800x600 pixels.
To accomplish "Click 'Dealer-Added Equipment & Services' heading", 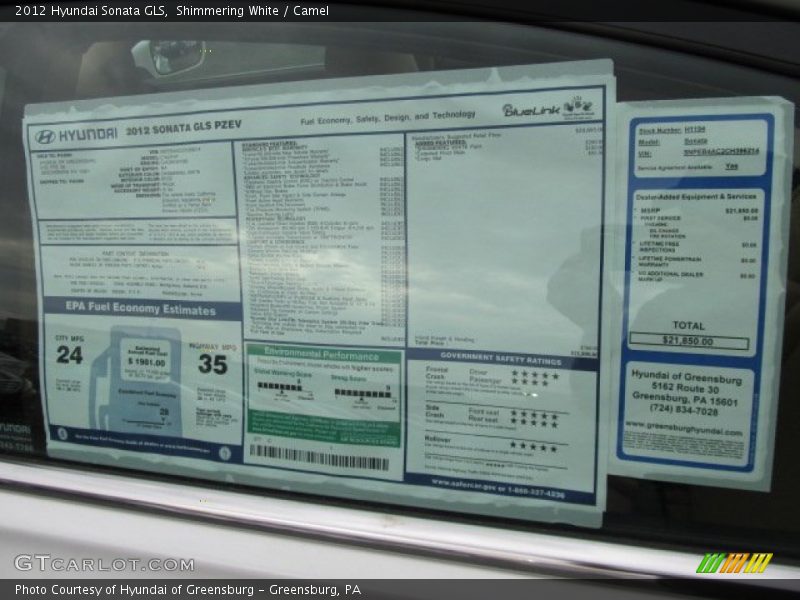I will tap(696, 196).
